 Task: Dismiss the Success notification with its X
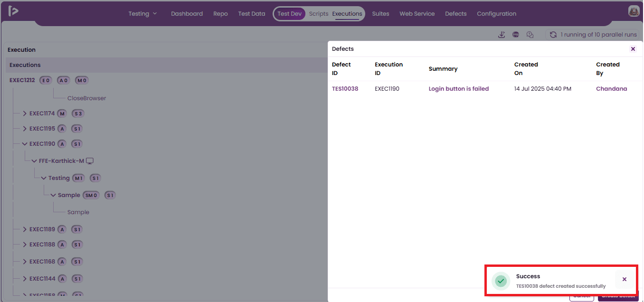[625, 279]
